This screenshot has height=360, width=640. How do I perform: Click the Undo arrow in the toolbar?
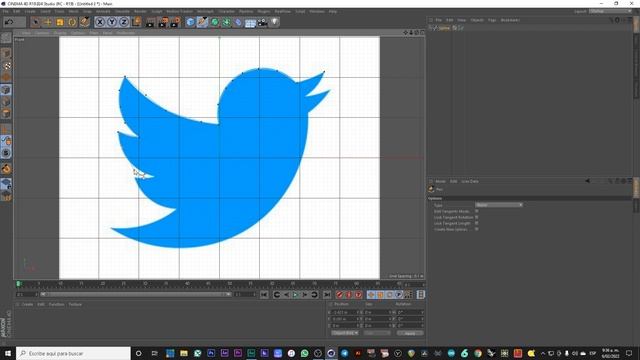9,22
